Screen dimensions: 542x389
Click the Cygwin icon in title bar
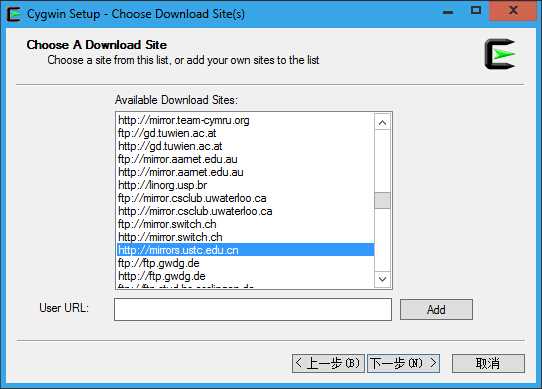click(14, 14)
